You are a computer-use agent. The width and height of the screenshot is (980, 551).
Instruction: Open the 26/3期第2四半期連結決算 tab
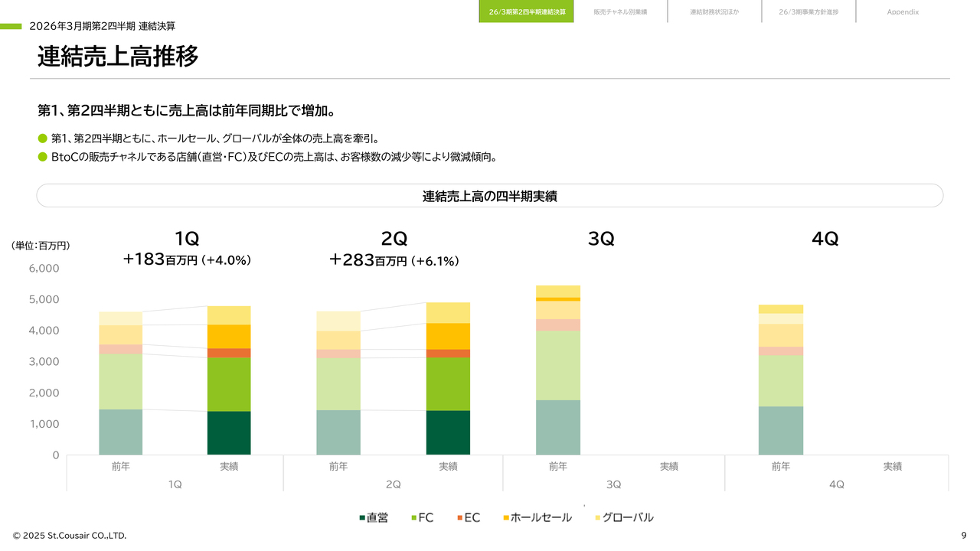[527, 11]
